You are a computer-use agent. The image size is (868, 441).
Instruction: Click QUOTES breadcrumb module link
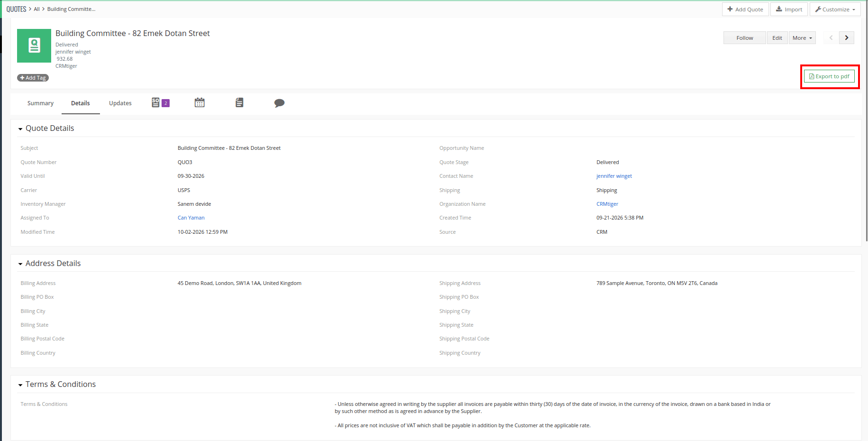pos(16,9)
